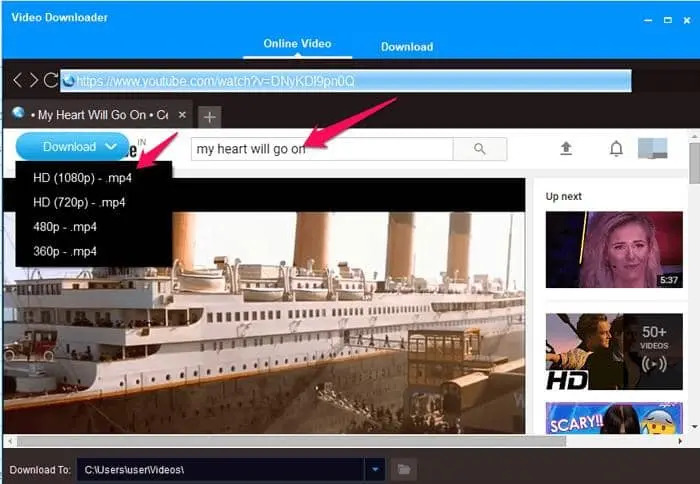The width and height of the screenshot is (700, 484).
Task: Click the browser back arrow
Action: (17, 80)
